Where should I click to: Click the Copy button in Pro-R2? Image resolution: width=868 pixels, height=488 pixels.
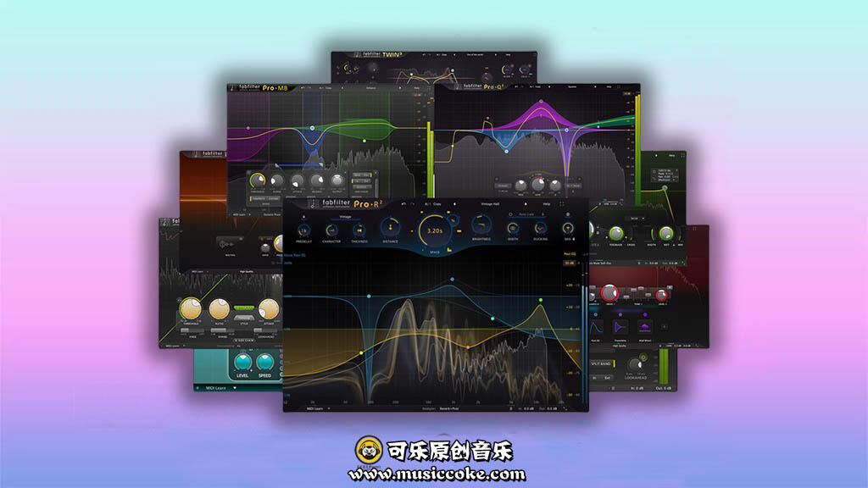point(437,204)
